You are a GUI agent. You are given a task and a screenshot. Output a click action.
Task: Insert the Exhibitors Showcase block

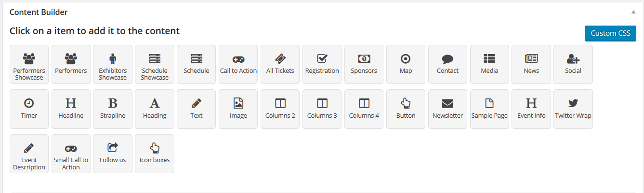tap(113, 64)
